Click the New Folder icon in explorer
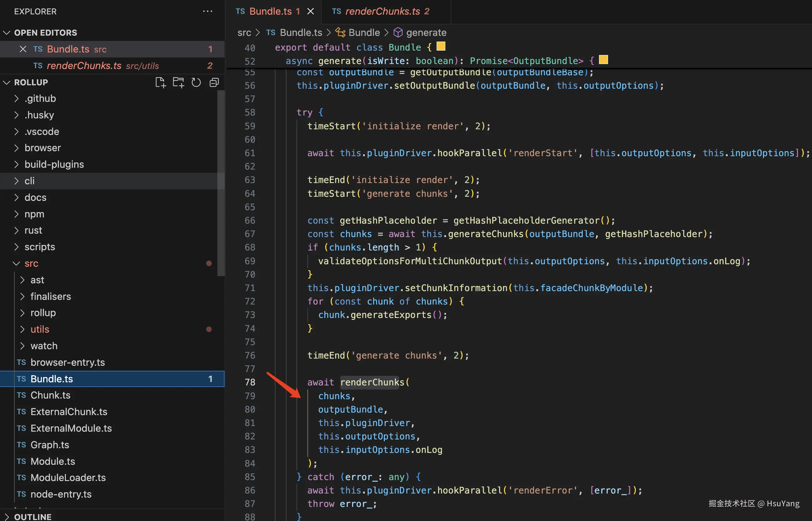812x521 pixels. click(x=178, y=82)
